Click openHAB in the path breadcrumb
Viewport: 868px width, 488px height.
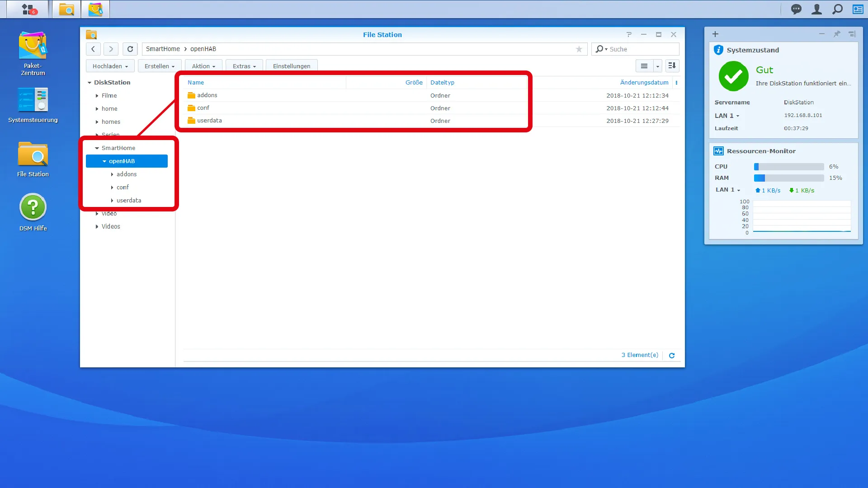click(x=203, y=49)
